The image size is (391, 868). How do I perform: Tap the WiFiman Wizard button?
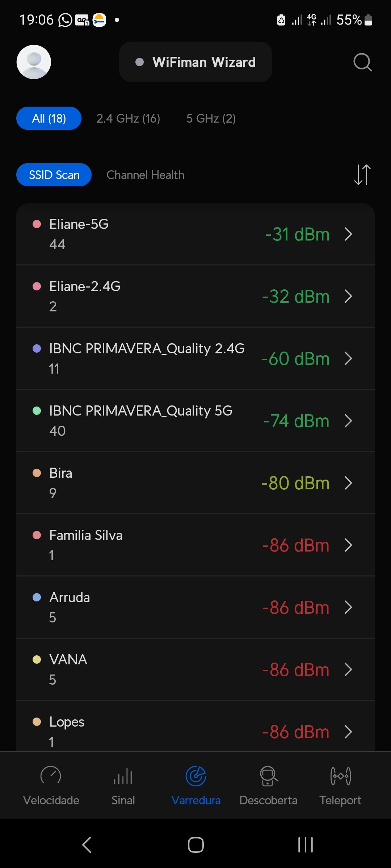pos(195,62)
